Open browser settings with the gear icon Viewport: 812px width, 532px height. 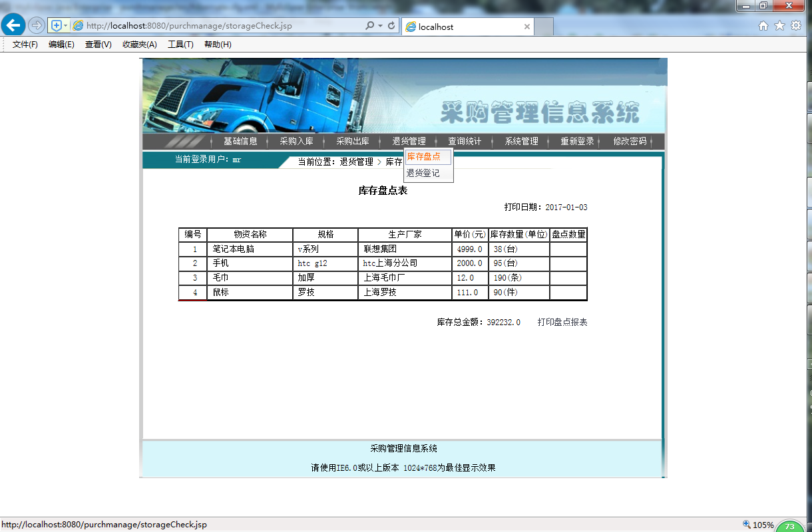[x=796, y=25]
